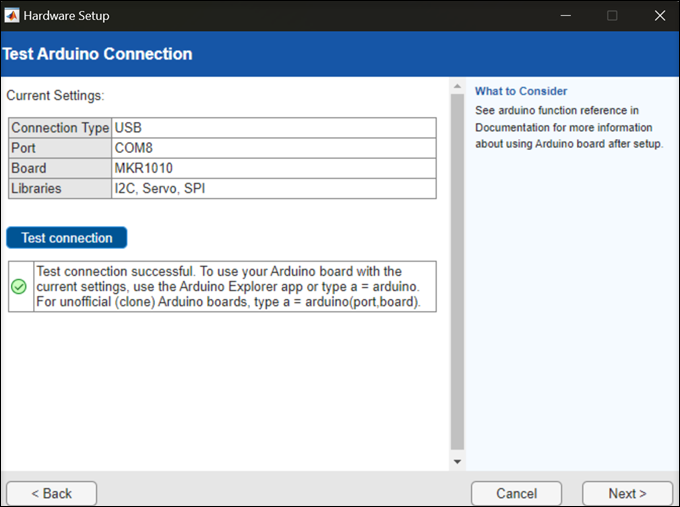Viewport: 680px width, 507px height.
Task: Go to the next step with Next
Action: (627, 493)
